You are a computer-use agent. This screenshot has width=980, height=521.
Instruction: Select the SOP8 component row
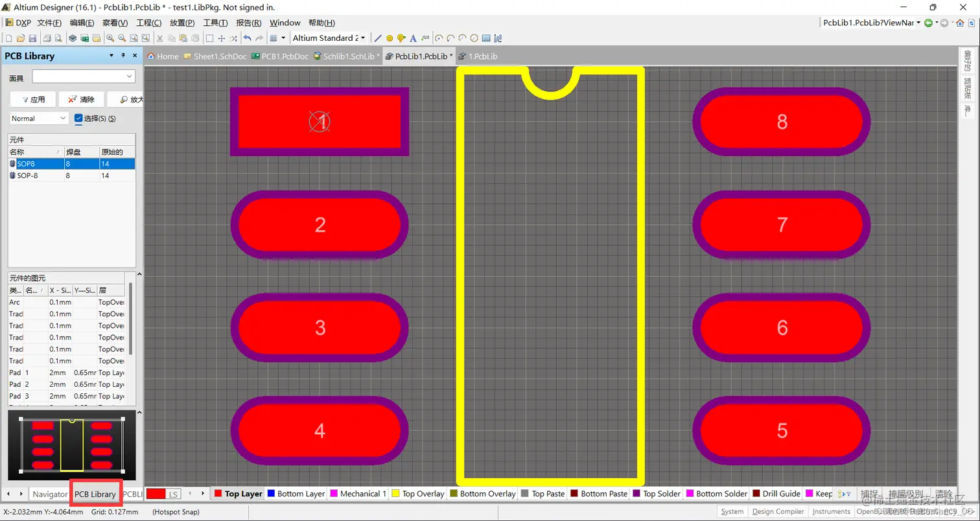(x=71, y=164)
